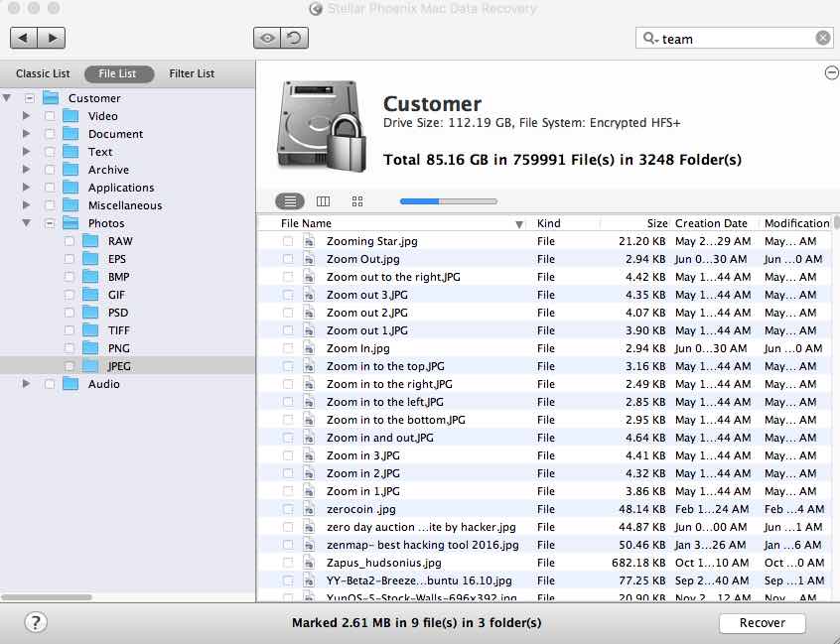Viewport: 840px width, 644px height.
Task: Switch to list view icon
Action: click(x=290, y=201)
